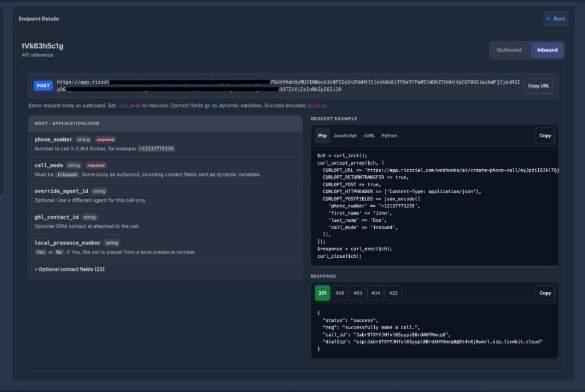This screenshot has width=585, height=392.
Task: Click the RESPONSE section label
Action: tap(323, 276)
